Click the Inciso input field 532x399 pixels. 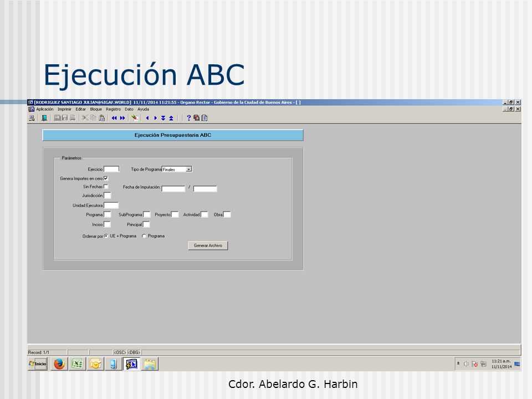pos(107,224)
